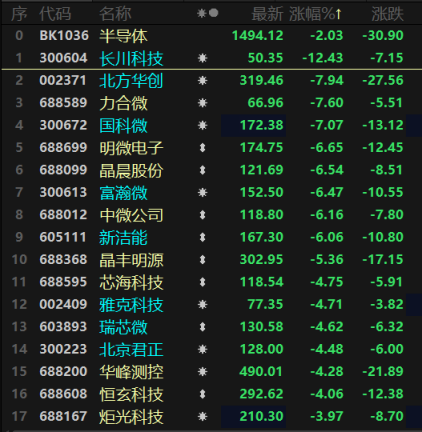Select stock name 晶晨股份
This screenshot has width=422, height=432.
131,170
